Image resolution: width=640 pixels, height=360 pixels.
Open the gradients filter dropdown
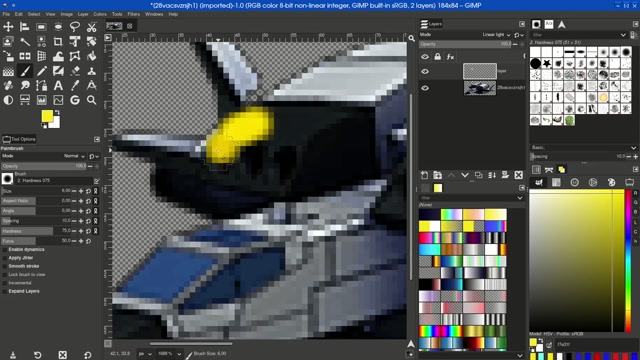pos(519,198)
